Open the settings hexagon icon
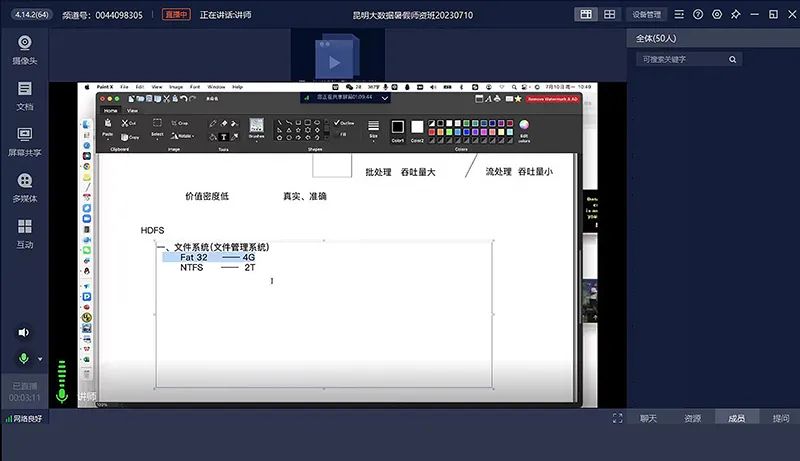 pyautogui.click(x=717, y=14)
